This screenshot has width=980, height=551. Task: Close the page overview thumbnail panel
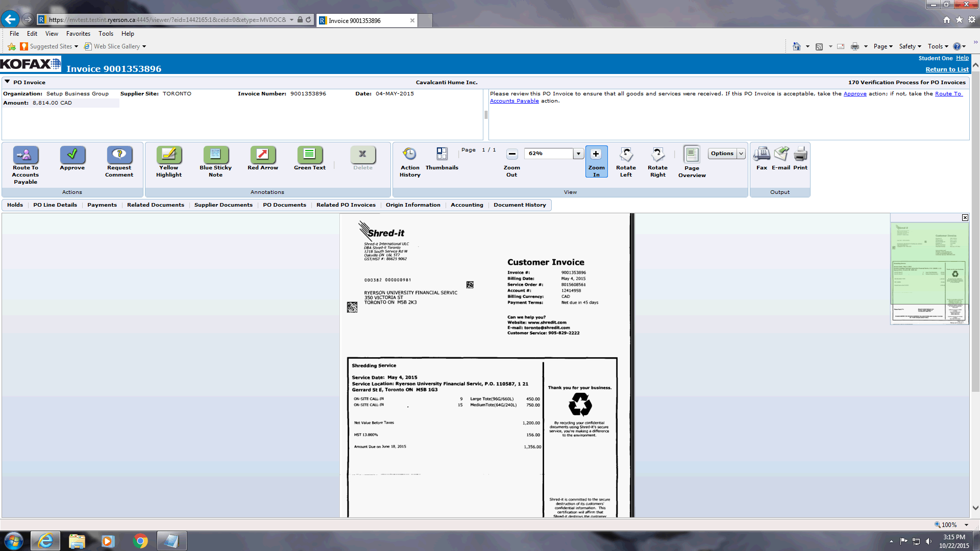[x=965, y=218]
